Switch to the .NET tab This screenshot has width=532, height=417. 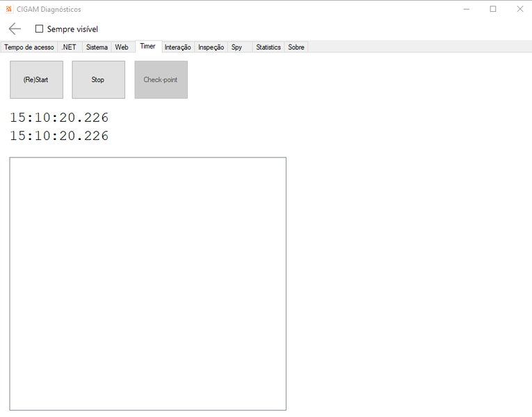tap(69, 47)
